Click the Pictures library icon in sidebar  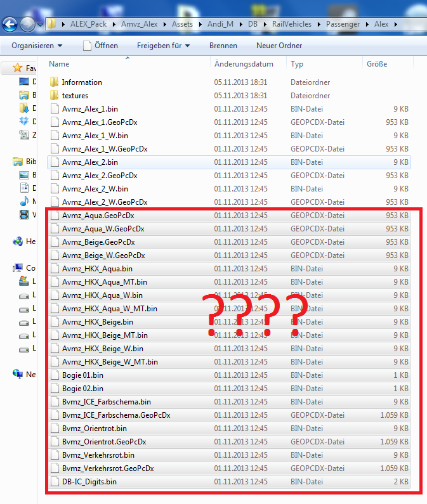click(24, 175)
